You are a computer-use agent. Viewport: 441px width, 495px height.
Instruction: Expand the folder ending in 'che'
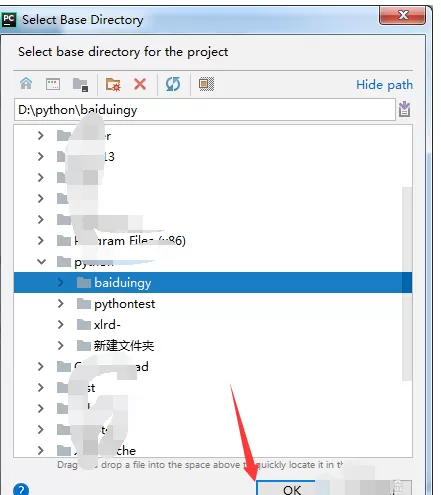[41, 451]
